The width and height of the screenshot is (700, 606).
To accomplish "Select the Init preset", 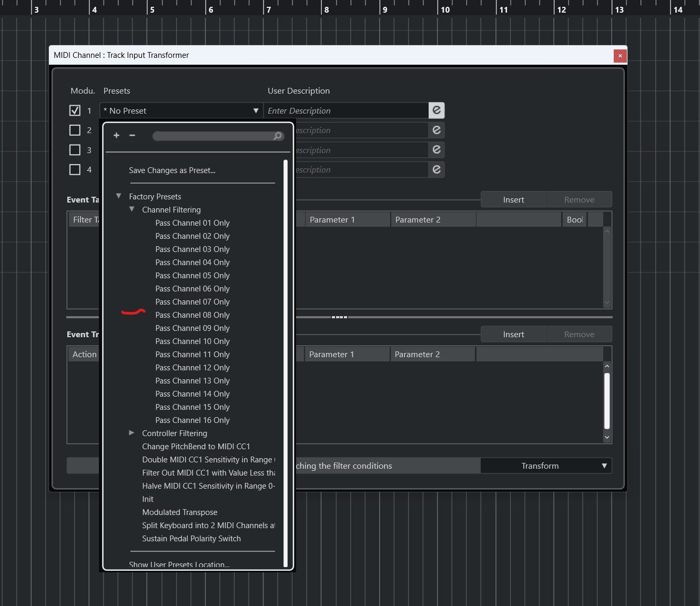I will [148, 499].
